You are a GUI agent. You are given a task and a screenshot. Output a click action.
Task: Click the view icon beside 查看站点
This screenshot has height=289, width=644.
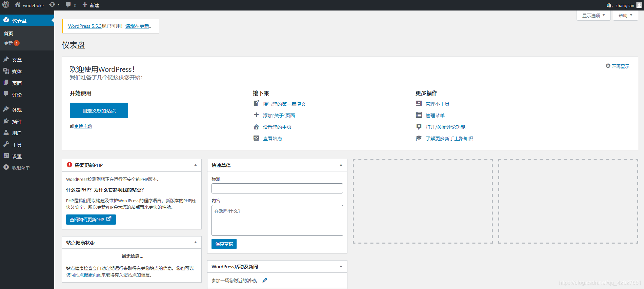click(x=256, y=138)
